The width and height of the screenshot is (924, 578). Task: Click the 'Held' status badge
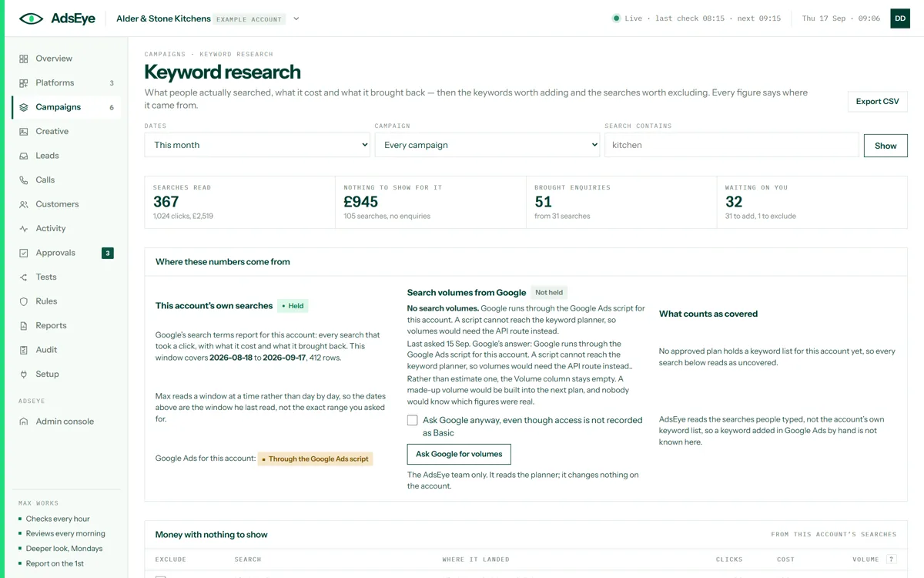293,306
